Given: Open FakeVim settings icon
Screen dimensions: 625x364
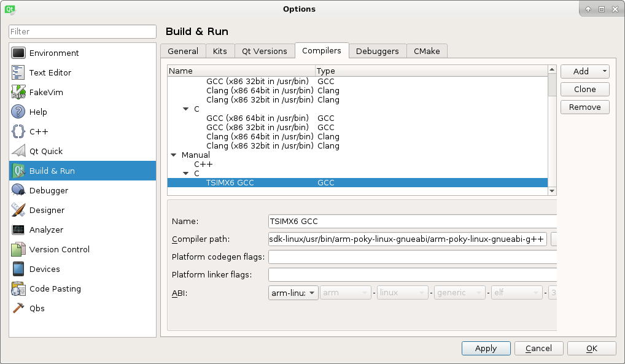Looking at the screenshot, I should pyautogui.click(x=18, y=92).
